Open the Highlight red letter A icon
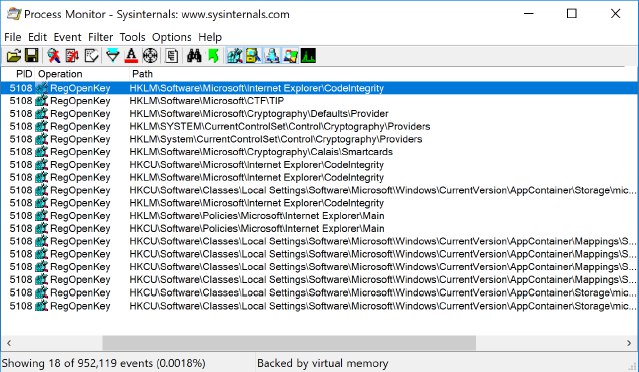The width and height of the screenshot is (639, 372). (131, 55)
